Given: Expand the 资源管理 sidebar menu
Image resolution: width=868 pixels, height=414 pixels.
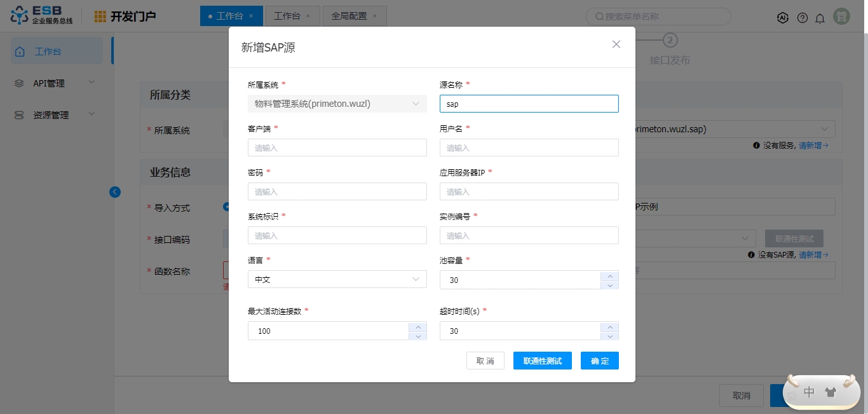Looking at the screenshot, I should 57,115.
